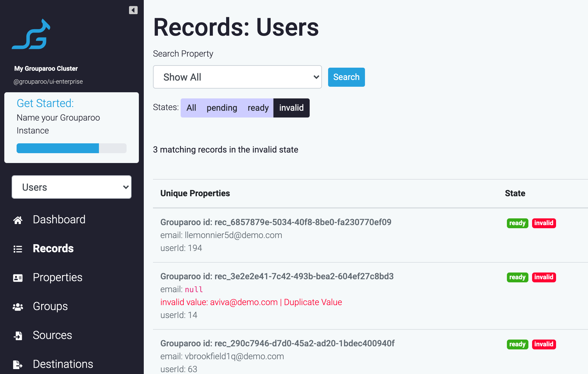Image resolution: width=588 pixels, height=374 pixels.
Task: Collapse the sidebar with the arrow icon
Action: 133,10
